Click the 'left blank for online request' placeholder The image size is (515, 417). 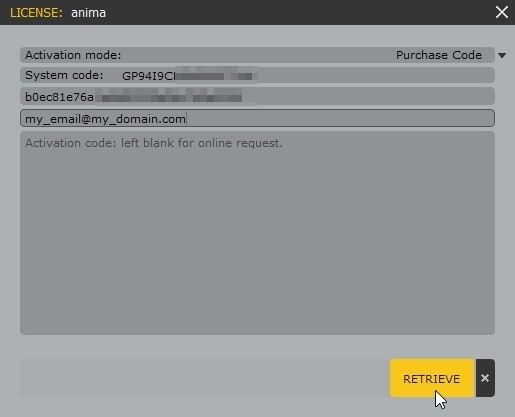tap(202, 143)
